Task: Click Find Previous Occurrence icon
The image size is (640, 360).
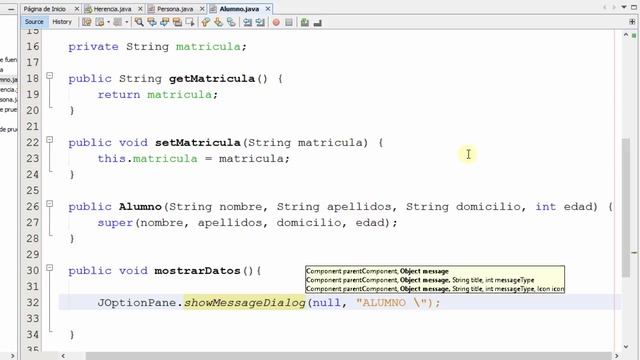Action: pyautogui.click(x=152, y=22)
